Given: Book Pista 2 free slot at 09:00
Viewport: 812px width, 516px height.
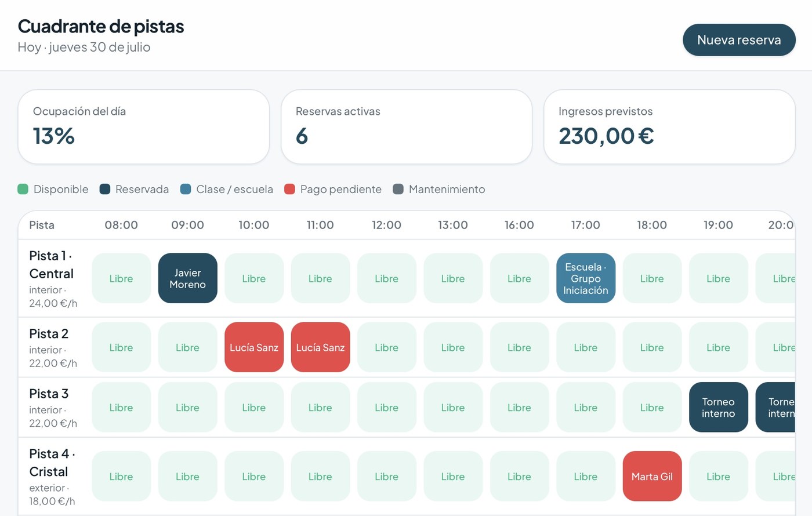Looking at the screenshot, I should (187, 347).
